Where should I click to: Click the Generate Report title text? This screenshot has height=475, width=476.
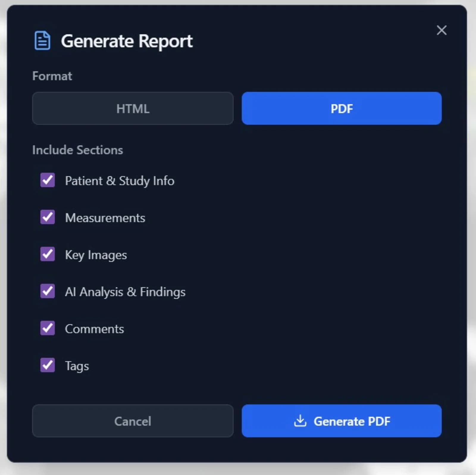point(127,41)
